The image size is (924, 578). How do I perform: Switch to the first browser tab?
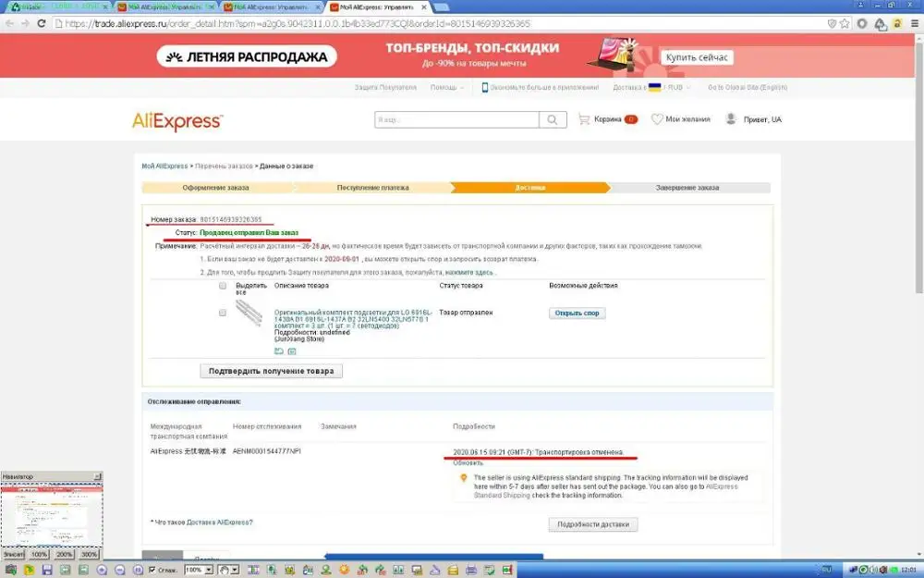[57, 7]
